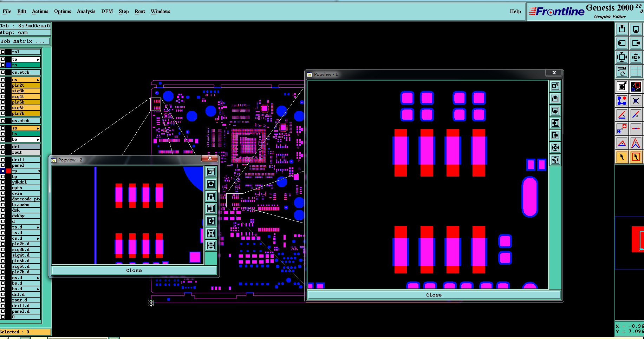644x339 pixels.
Task: Click the marker at right of layer to
Action: tap(38, 59)
